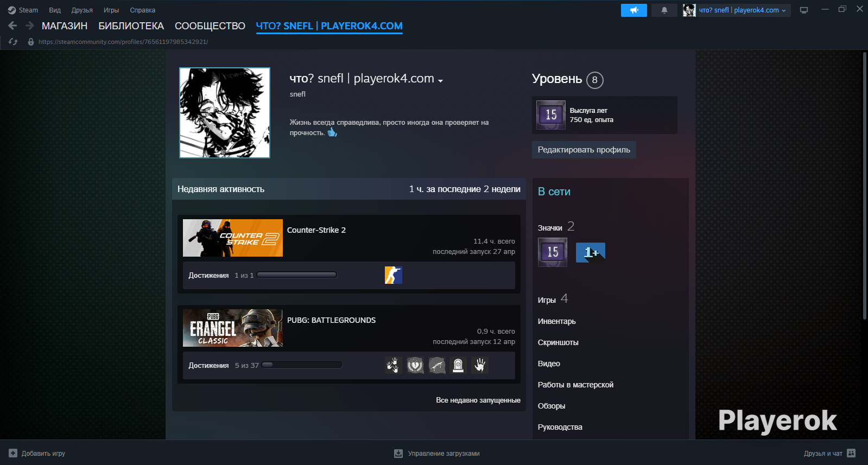Click the first PUBG achievement icon
This screenshot has width=868, height=465.
(394, 365)
